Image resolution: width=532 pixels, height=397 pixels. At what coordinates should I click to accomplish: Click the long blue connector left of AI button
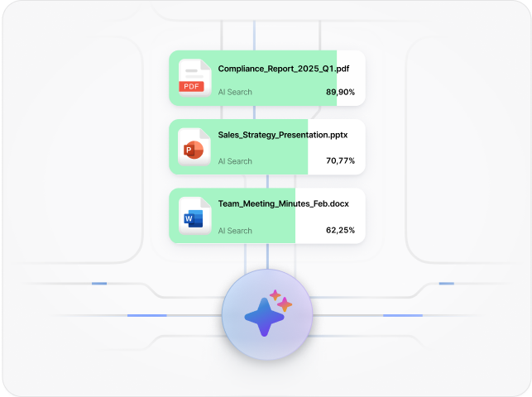147,315
